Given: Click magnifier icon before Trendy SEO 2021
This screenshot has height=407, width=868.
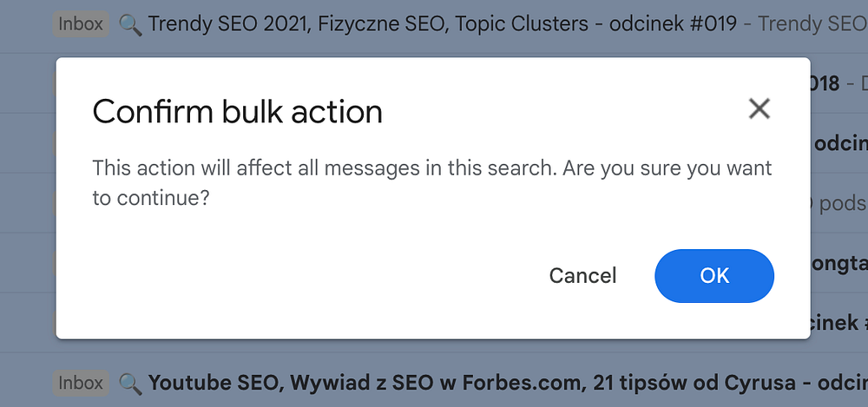Looking at the screenshot, I should coord(130,24).
